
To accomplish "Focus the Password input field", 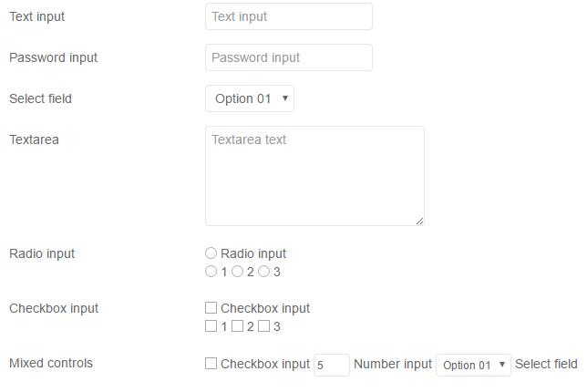I will (x=288, y=57).
